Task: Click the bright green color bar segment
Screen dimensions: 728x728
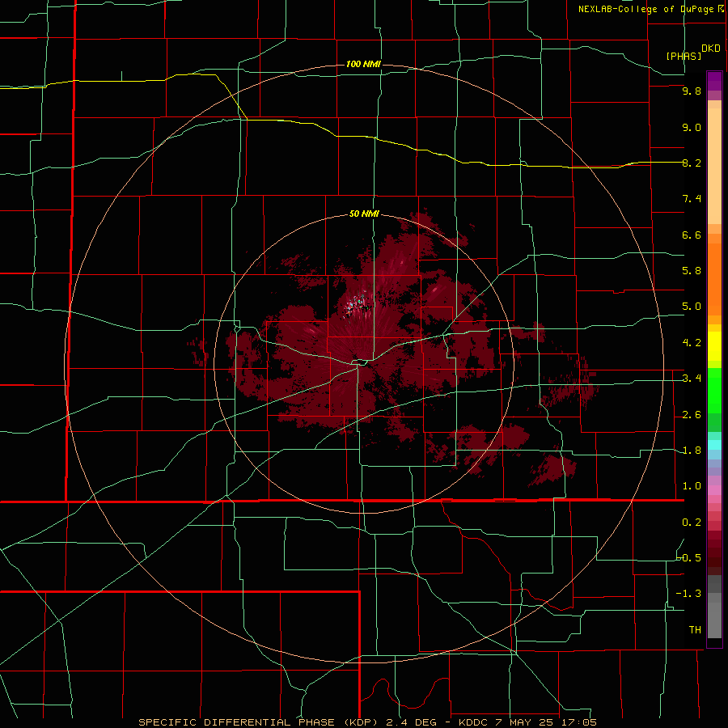Action: click(x=714, y=390)
